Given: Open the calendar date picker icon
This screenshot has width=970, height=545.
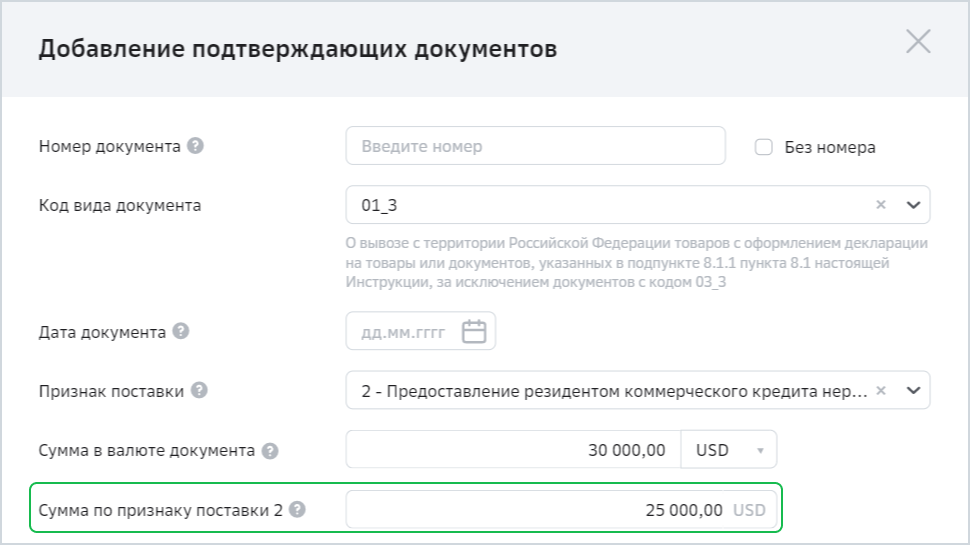Looking at the screenshot, I should click(x=474, y=331).
